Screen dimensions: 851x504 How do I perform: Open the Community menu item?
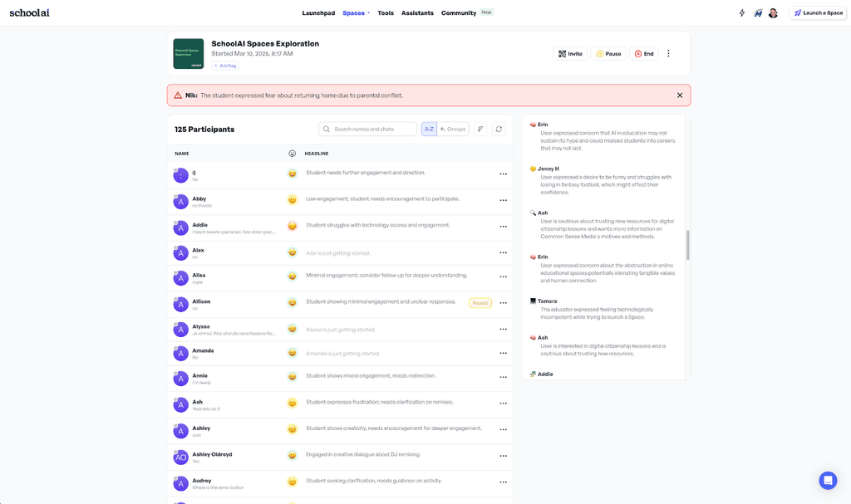[459, 12]
